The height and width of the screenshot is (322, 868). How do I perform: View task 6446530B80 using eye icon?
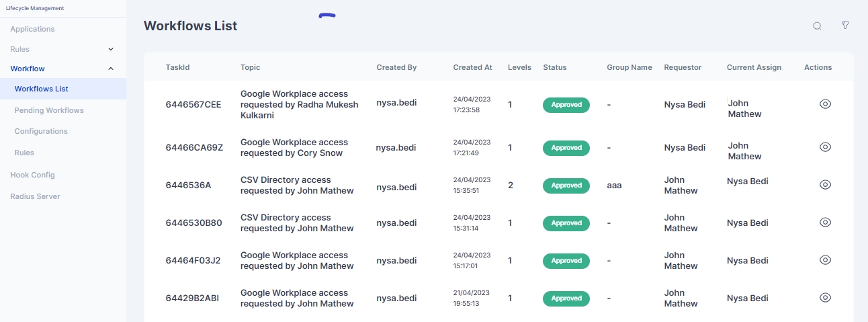pos(826,223)
